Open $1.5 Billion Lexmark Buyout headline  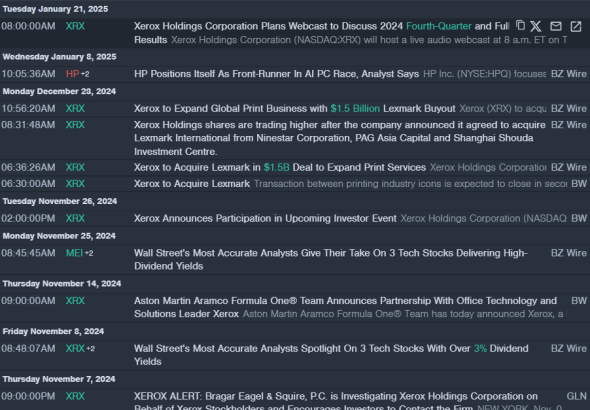pyautogui.click(x=295, y=108)
